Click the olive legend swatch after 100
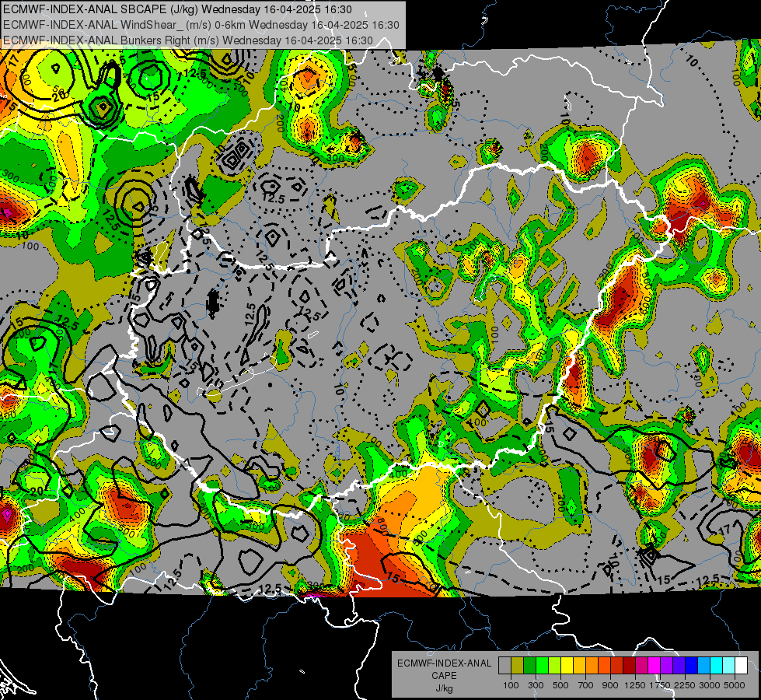Viewport: 761px width, 700px height. click(518, 666)
